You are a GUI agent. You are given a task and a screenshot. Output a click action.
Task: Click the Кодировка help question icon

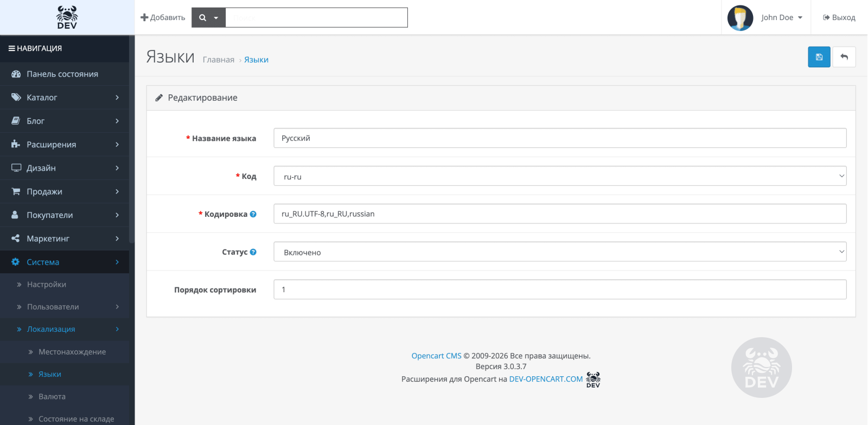point(253,214)
